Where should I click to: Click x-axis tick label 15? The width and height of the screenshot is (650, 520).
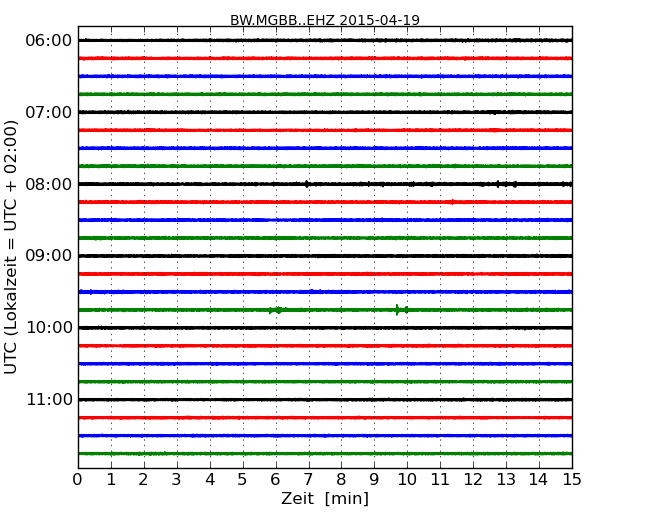(572, 480)
